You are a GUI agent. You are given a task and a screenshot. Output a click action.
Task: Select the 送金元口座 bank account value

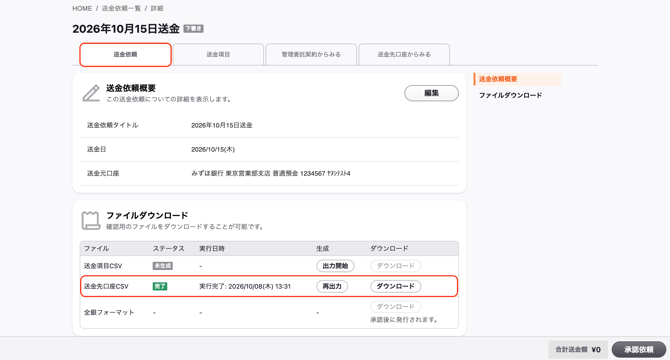point(270,173)
